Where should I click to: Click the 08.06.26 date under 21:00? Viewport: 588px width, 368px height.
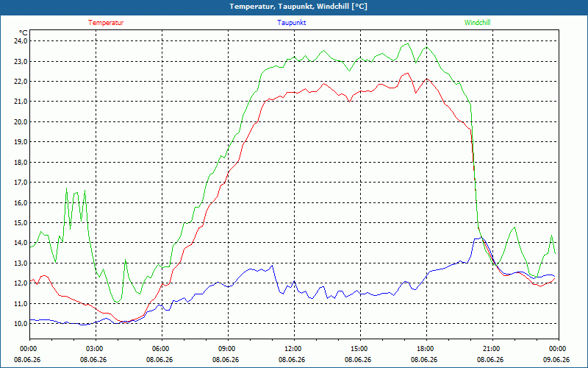coord(490,359)
